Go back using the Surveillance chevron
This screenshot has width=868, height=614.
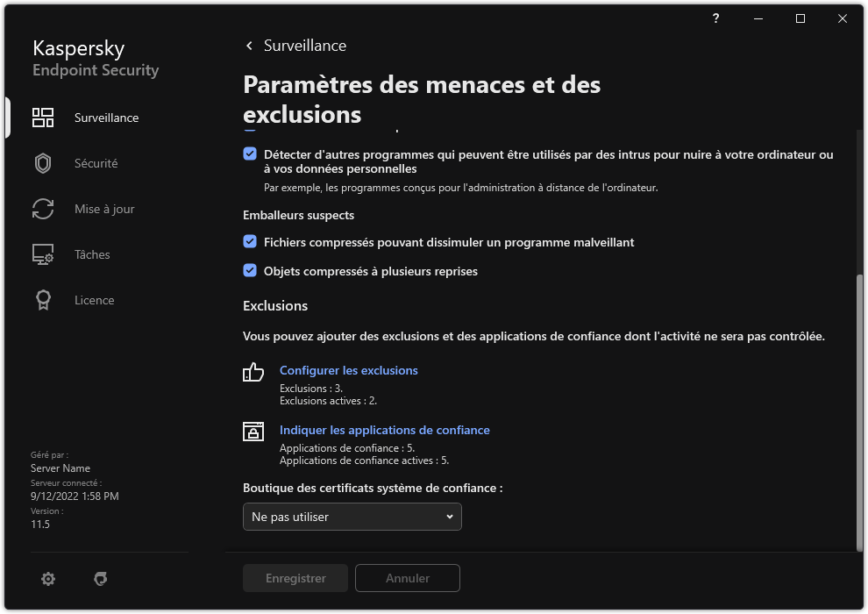(x=250, y=46)
